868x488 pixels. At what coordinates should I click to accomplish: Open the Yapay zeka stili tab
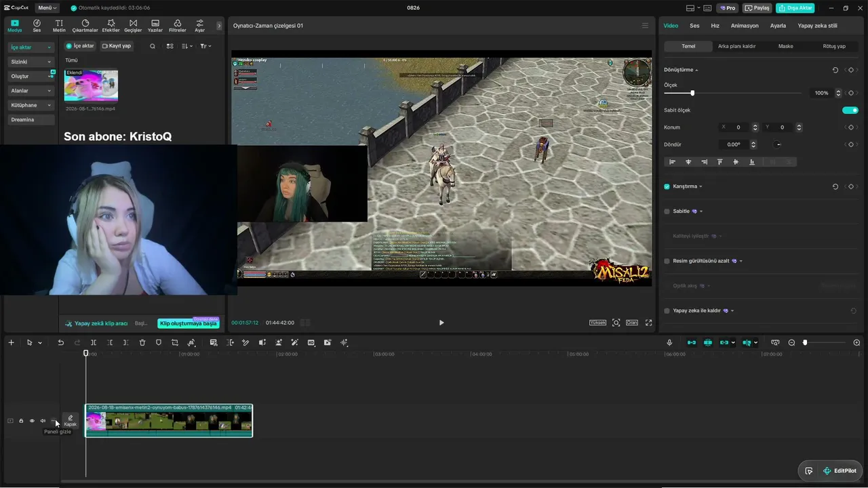click(817, 26)
